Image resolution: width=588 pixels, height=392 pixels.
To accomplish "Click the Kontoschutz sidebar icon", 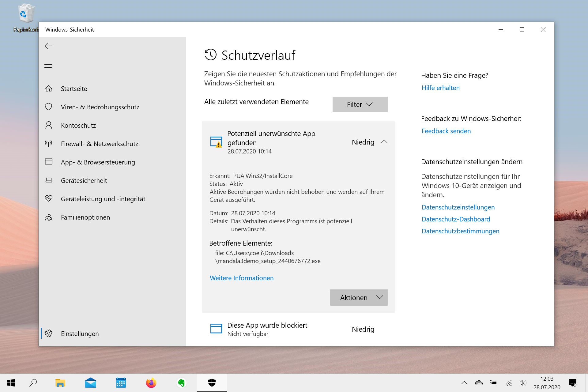I will [49, 125].
